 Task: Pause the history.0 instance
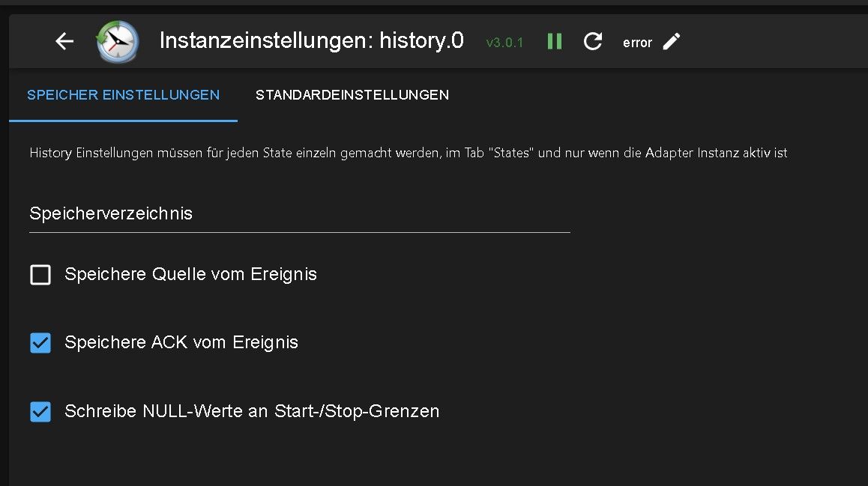[555, 42]
